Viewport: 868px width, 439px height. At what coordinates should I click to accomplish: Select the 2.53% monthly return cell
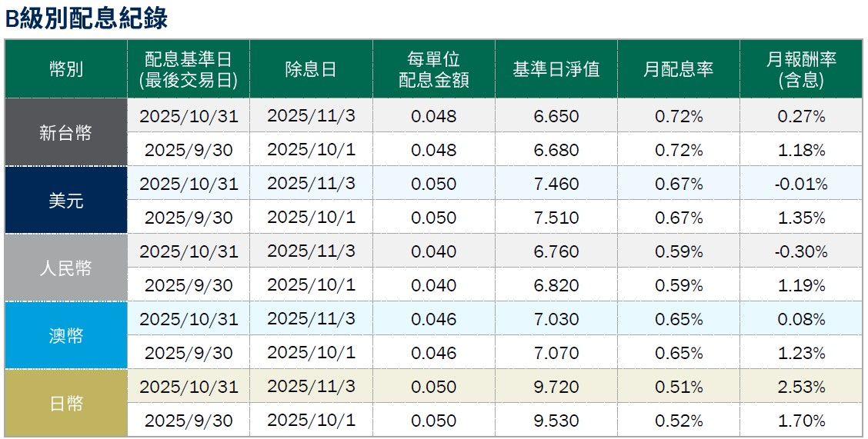(801, 387)
